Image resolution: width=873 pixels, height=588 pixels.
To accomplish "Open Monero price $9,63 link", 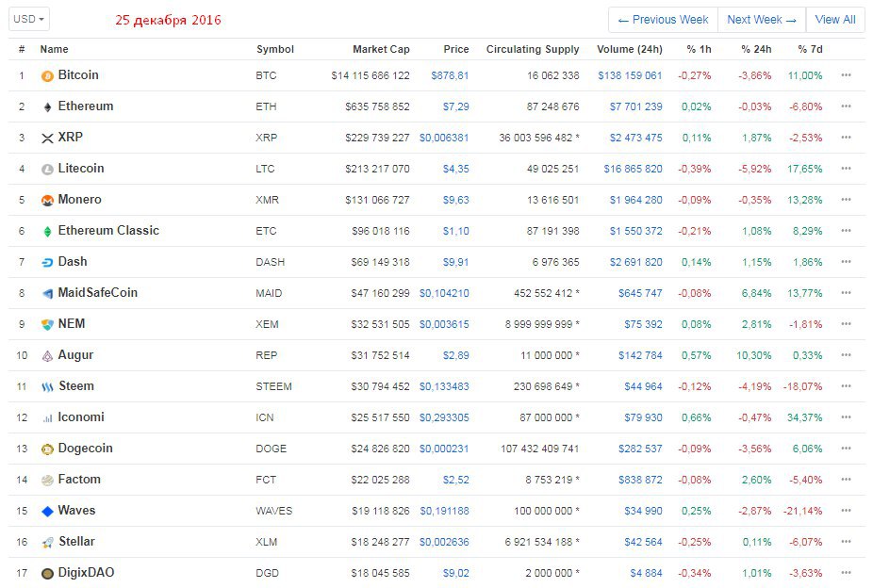I will click(456, 200).
